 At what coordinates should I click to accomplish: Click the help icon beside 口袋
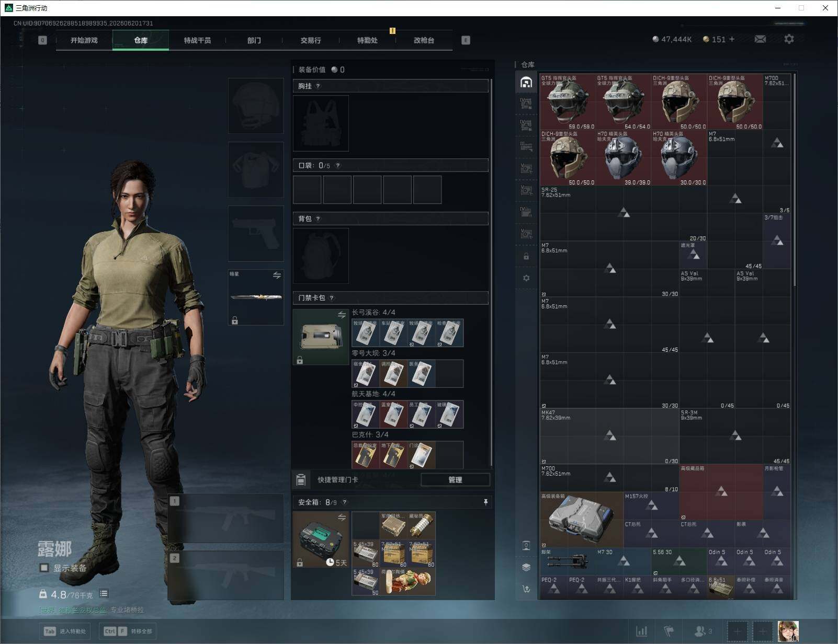click(x=338, y=166)
